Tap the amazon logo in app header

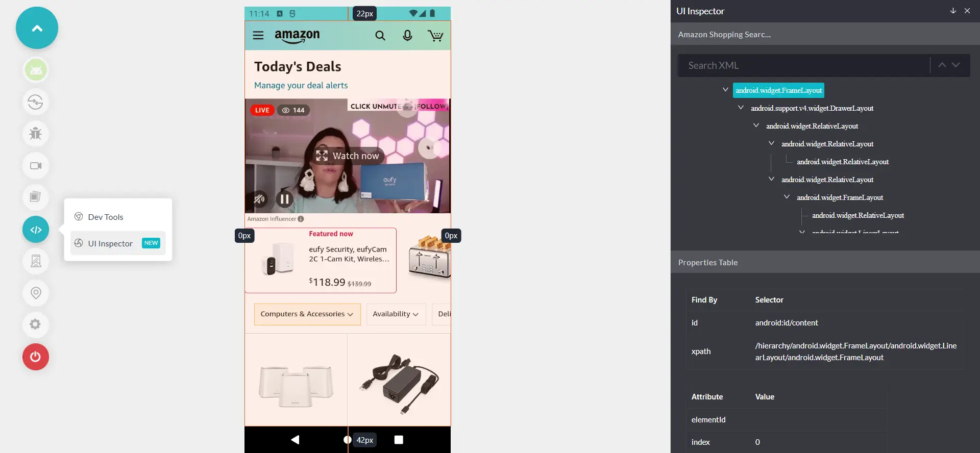pos(297,36)
